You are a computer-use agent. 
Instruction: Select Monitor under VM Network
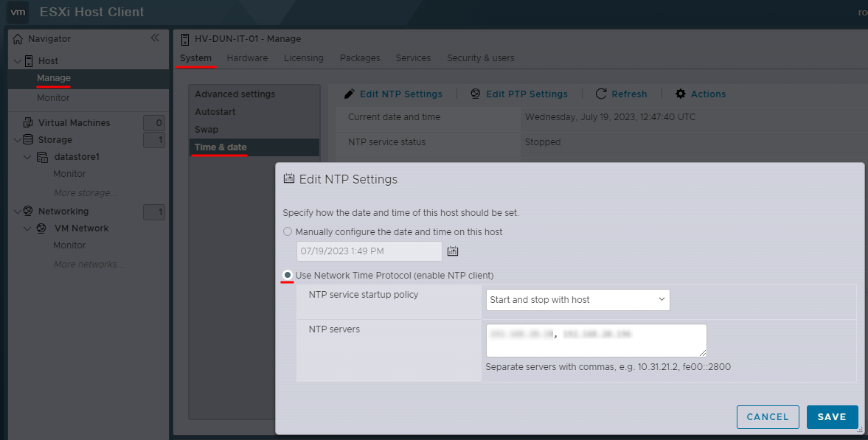coord(69,245)
